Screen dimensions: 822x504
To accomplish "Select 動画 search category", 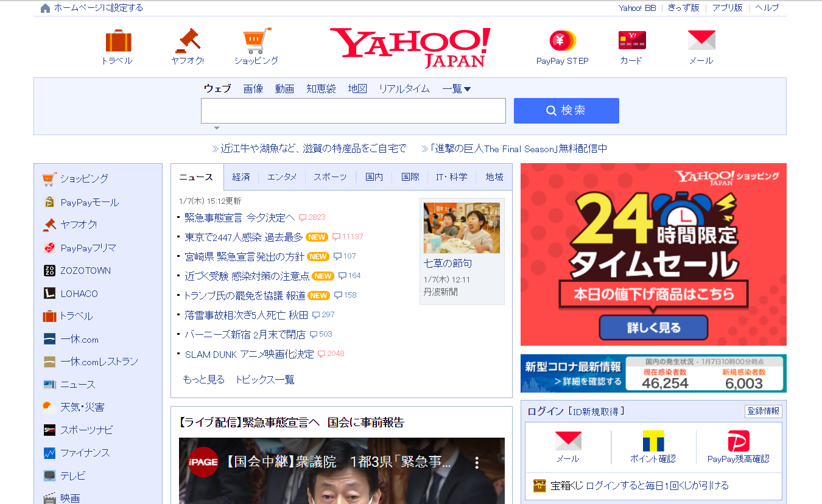I will tap(284, 89).
